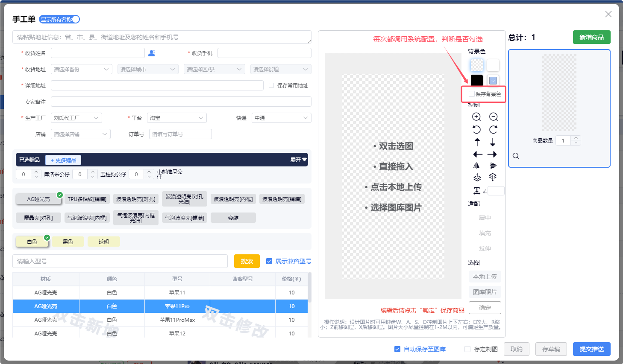Click the text width tool icon
The height and width of the screenshot is (364, 623).
[x=477, y=191]
